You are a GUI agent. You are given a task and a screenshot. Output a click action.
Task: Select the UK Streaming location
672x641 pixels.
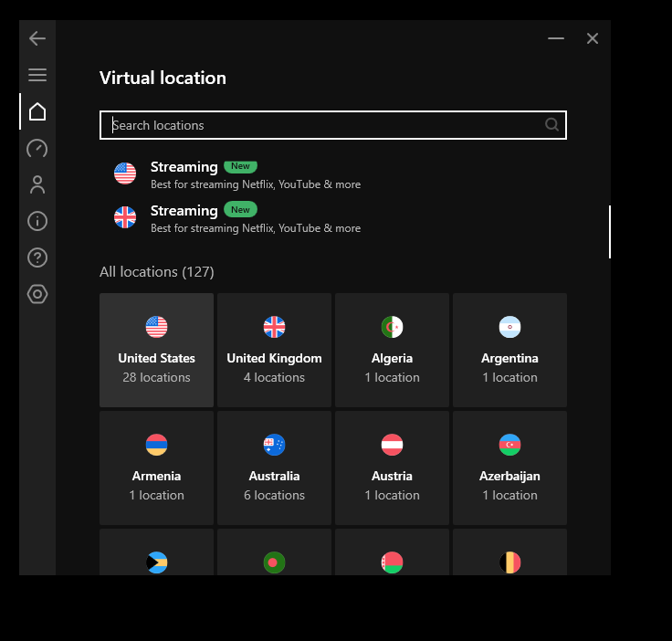pos(333,217)
